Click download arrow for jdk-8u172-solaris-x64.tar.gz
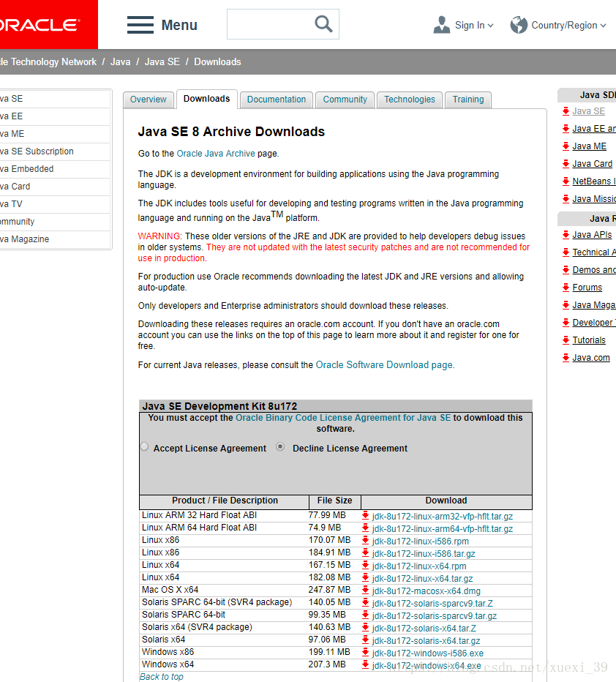 (365, 640)
